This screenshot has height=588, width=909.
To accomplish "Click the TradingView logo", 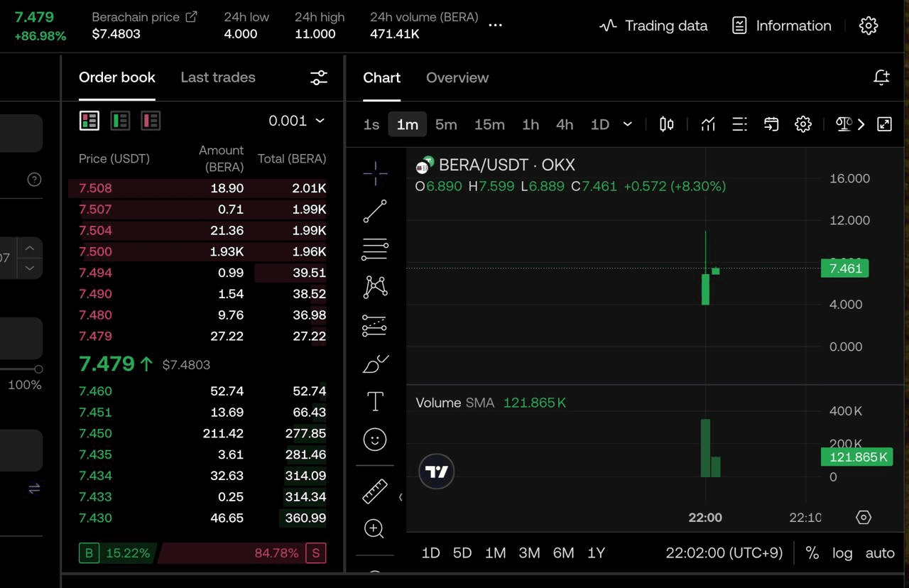I will point(436,472).
